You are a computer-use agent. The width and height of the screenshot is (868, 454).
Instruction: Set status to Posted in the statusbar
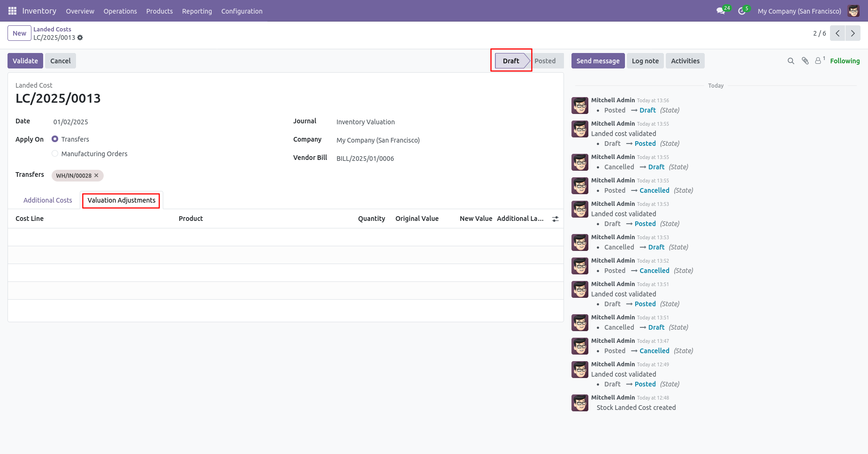pos(545,61)
